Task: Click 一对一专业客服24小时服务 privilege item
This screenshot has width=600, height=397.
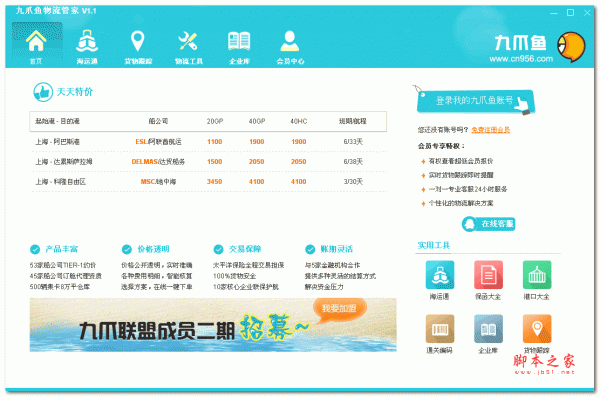Action: [x=468, y=189]
